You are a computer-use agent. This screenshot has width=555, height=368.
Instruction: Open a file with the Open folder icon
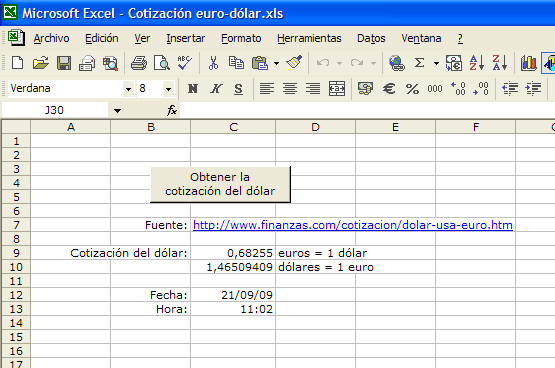[x=41, y=63]
